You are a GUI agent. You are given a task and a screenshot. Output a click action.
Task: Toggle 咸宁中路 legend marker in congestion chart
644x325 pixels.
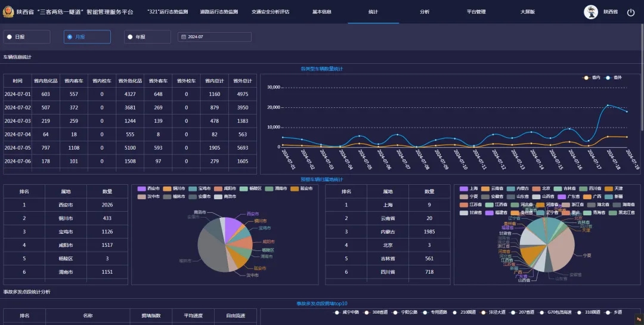[x=337, y=312]
